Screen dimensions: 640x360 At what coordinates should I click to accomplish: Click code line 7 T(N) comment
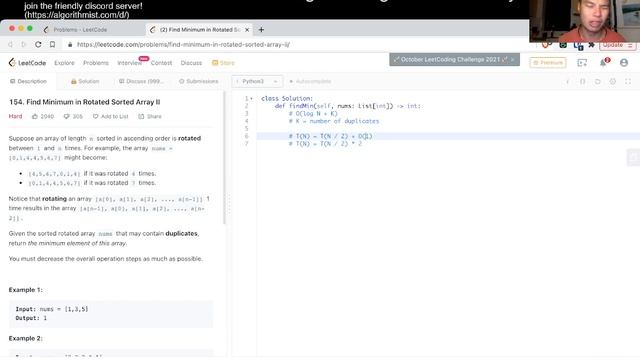tap(325, 144)
